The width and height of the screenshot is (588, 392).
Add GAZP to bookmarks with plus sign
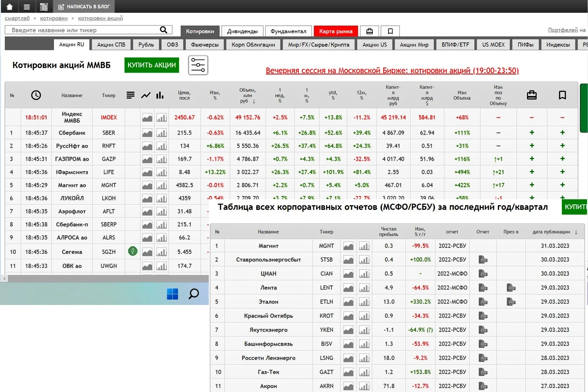[562, 159]
